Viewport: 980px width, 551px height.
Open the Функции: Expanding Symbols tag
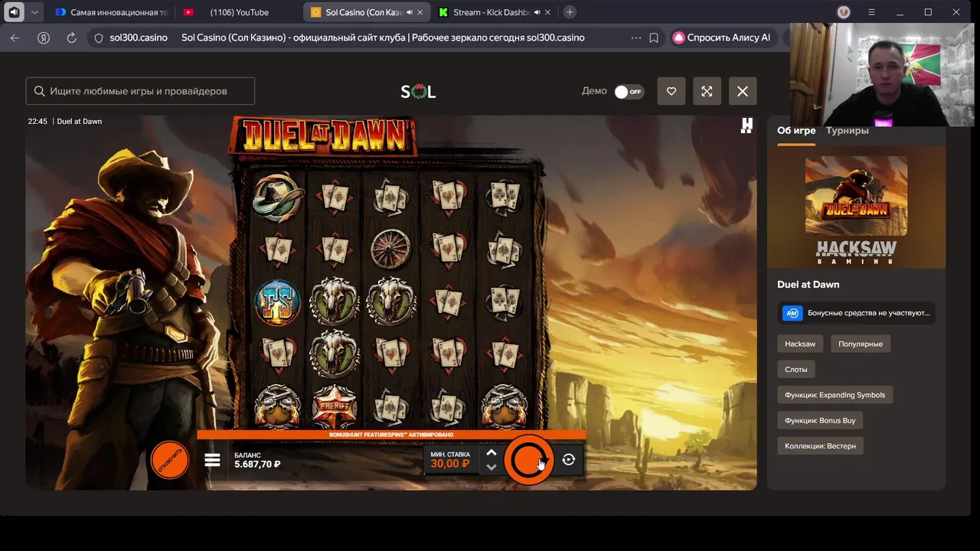point(835,395)
